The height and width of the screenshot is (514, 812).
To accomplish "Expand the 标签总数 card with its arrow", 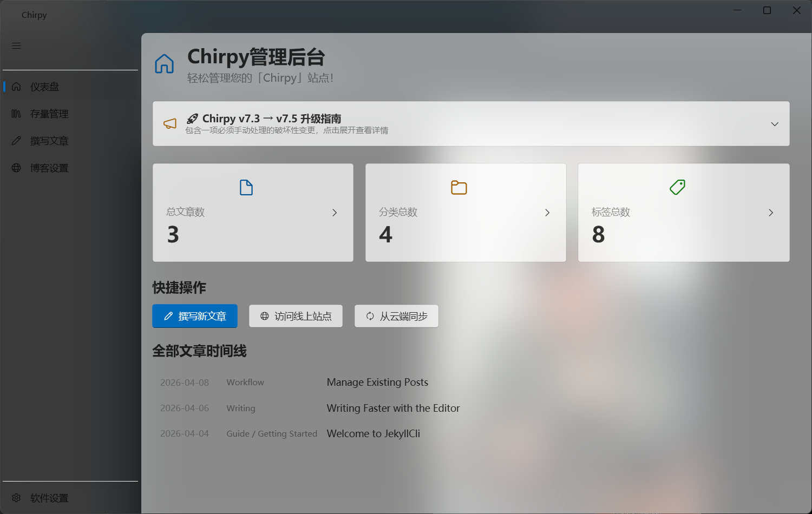I will [771, 213].
